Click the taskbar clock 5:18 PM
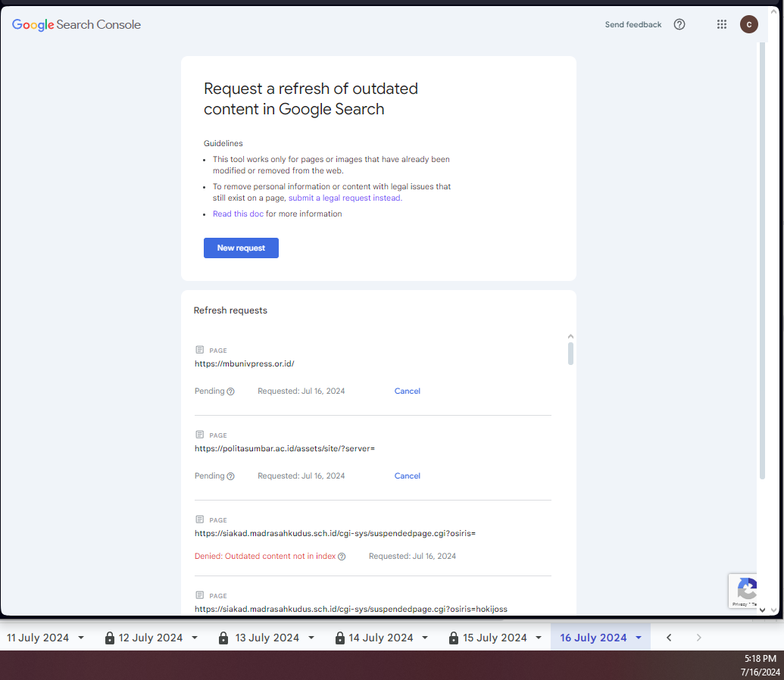 (760, 659)
